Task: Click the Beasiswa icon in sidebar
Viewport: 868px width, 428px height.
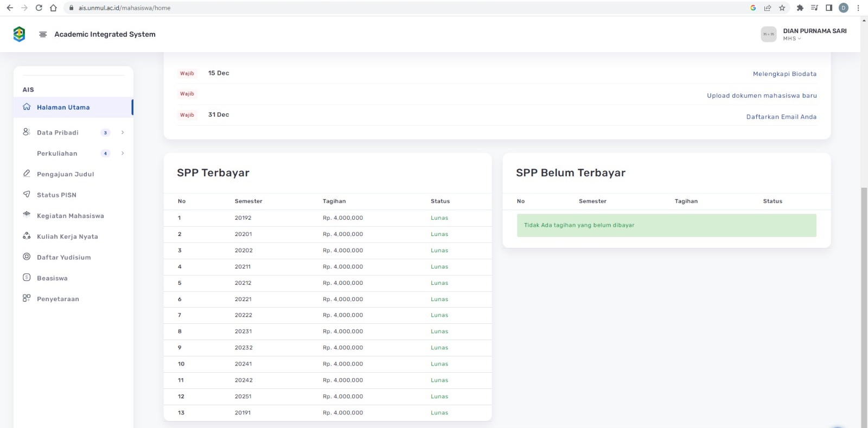Action: [x=27, y=278]
